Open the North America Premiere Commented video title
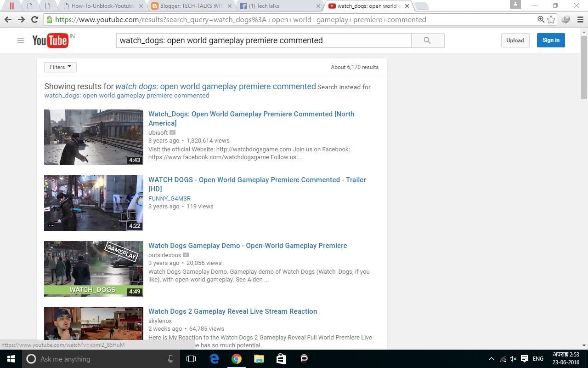The height and width of the screenshot is (368, 588). click(x=251, y=119)
